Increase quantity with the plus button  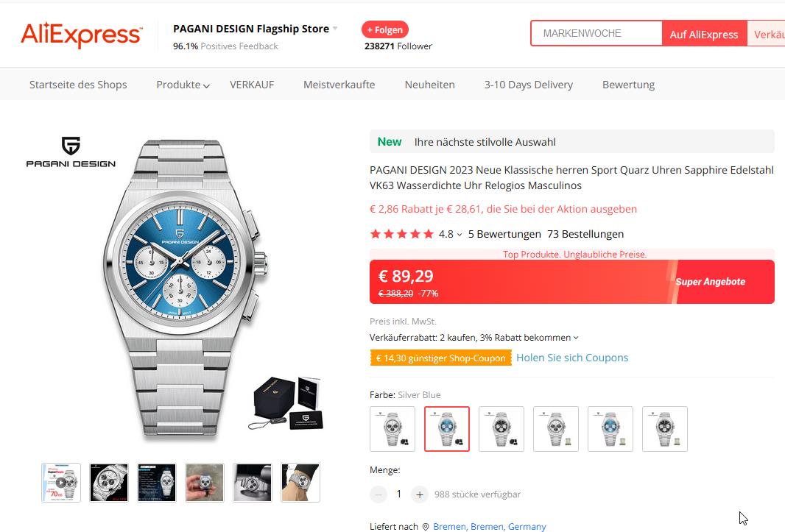pyautogui.click(x=419, y=494)
